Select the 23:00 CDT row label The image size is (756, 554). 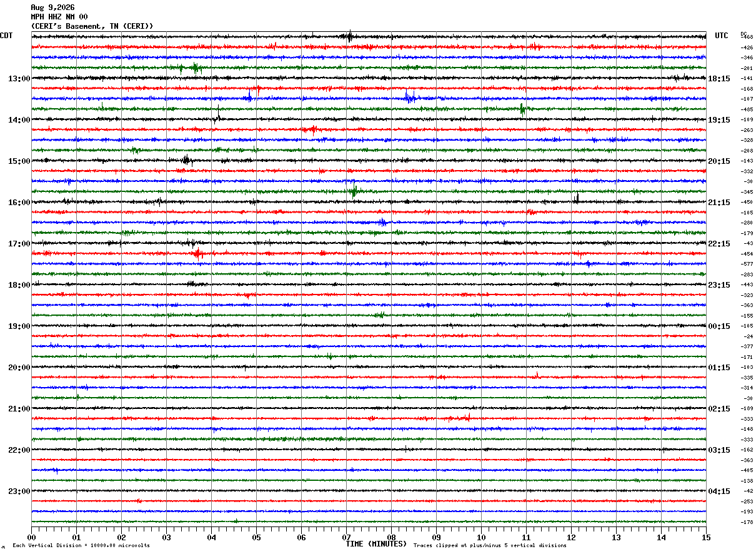(19, 491)
